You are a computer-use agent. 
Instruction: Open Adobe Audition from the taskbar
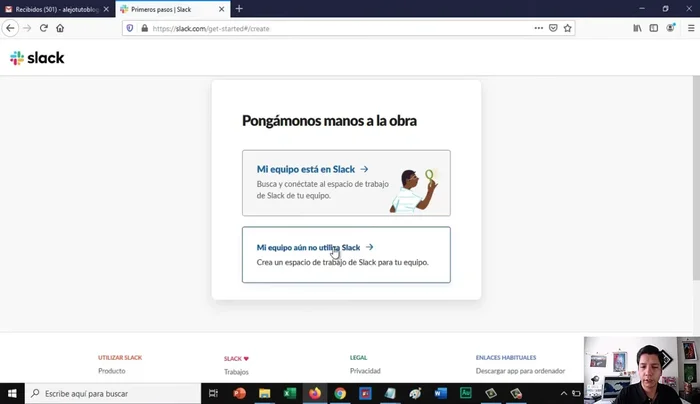466,393
